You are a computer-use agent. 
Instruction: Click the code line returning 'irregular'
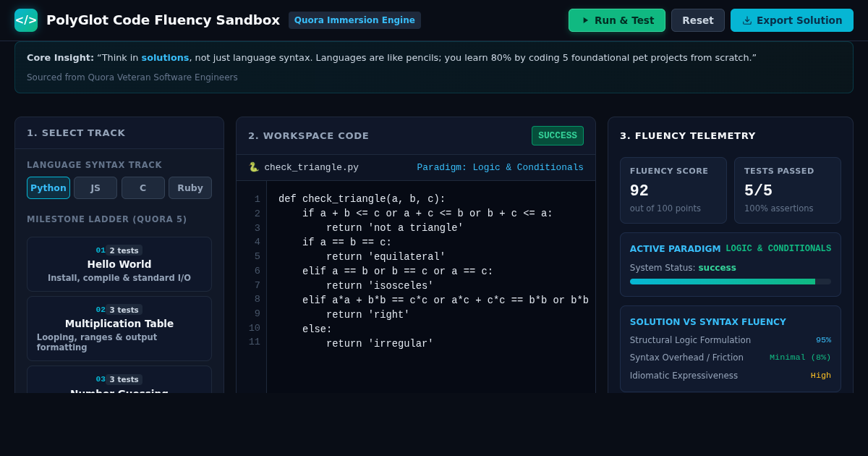pyautogui.click(x=380, y=344)
